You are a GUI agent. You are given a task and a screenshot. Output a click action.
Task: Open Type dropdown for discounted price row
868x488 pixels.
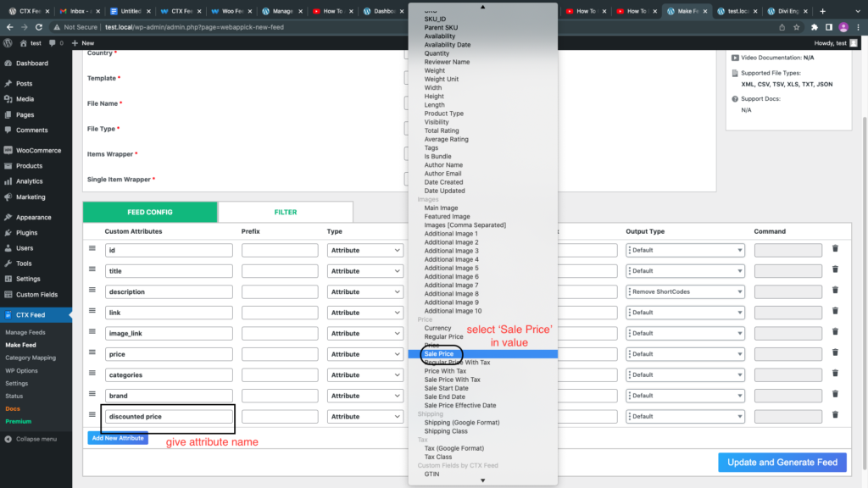click(364, 416)
